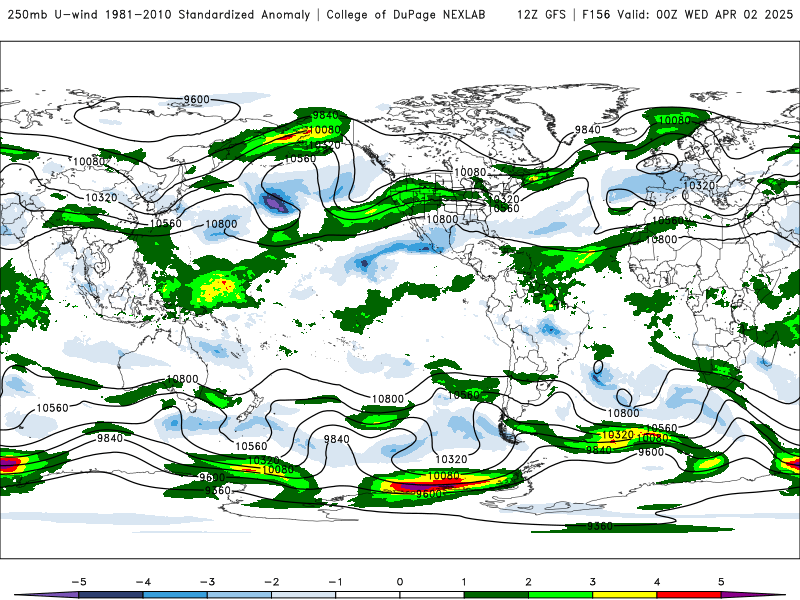Select the bright green swatch between 2 and 3
This screenshot has width=800, height=600.
561,595
